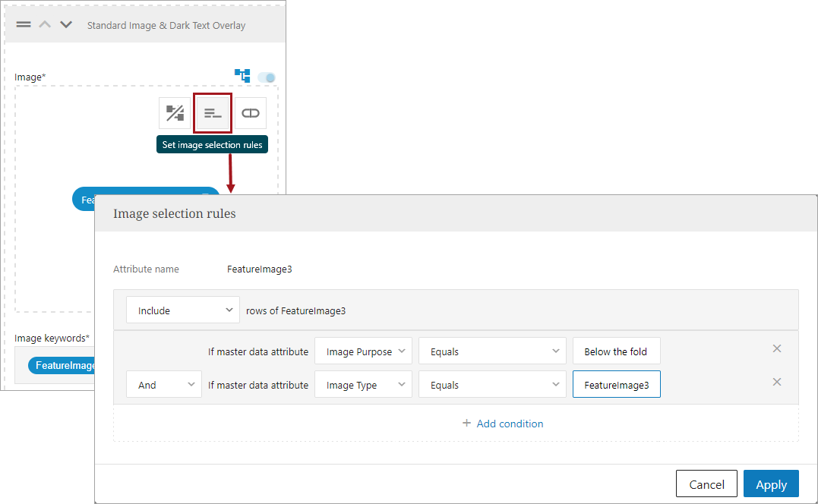
Task: Click the blue hierarchy icon next to Image
Action: pyautogui.click(x=242, y=76)
